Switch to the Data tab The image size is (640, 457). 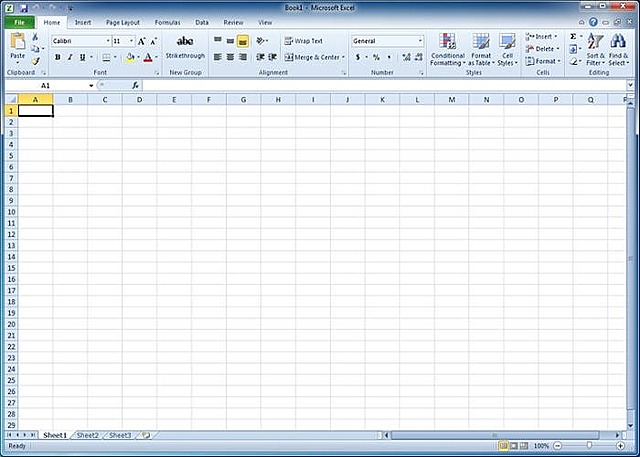[202, 22]
